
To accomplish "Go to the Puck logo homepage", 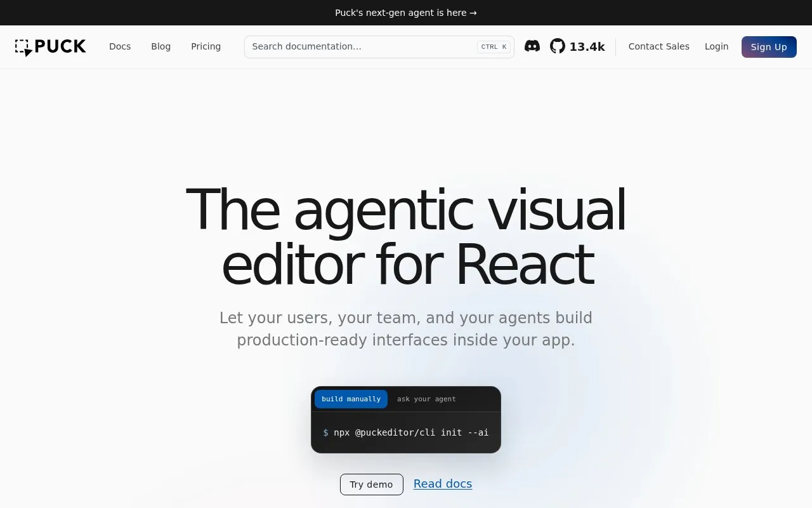I will tap(51, 47).
